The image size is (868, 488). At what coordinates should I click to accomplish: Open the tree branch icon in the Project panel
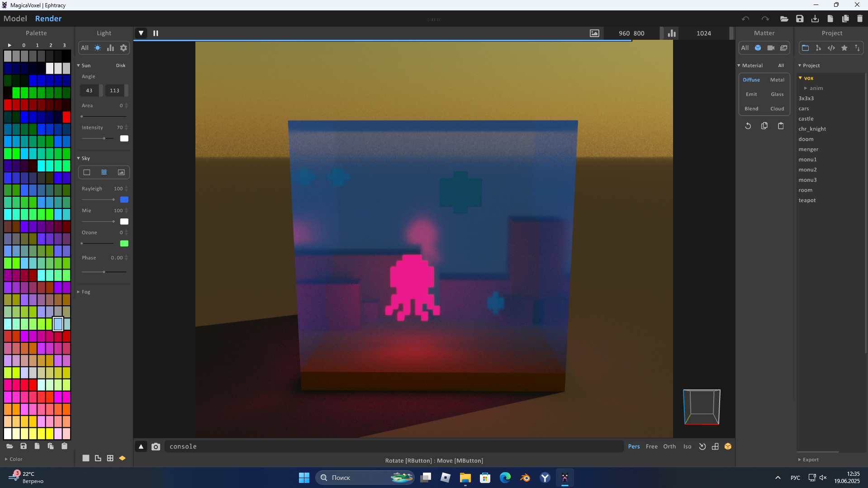(818, 48)
